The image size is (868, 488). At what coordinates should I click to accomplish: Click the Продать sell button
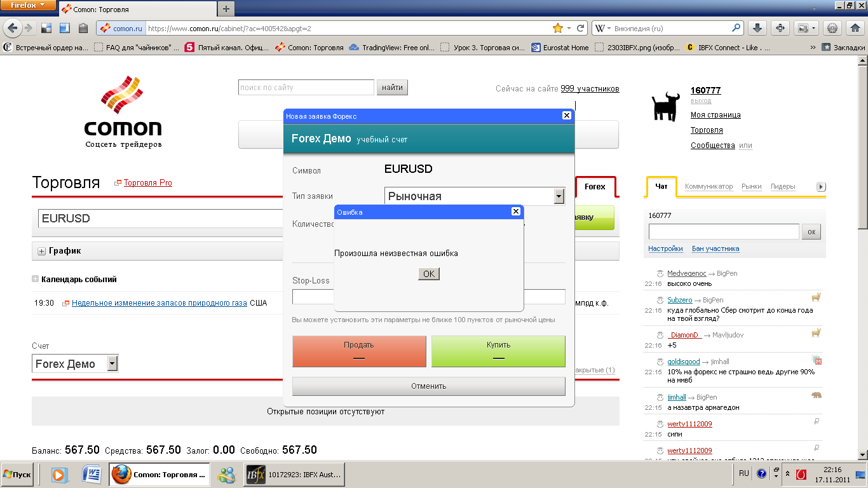click(359, 351)
